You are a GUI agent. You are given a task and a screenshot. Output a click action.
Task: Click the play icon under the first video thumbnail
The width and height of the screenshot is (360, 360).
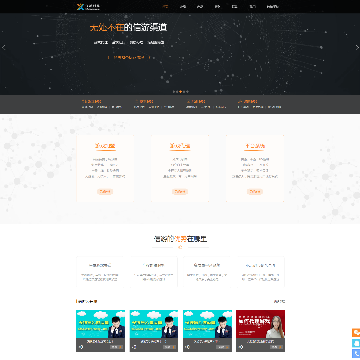pyautogui.click(x=81, y=347)
